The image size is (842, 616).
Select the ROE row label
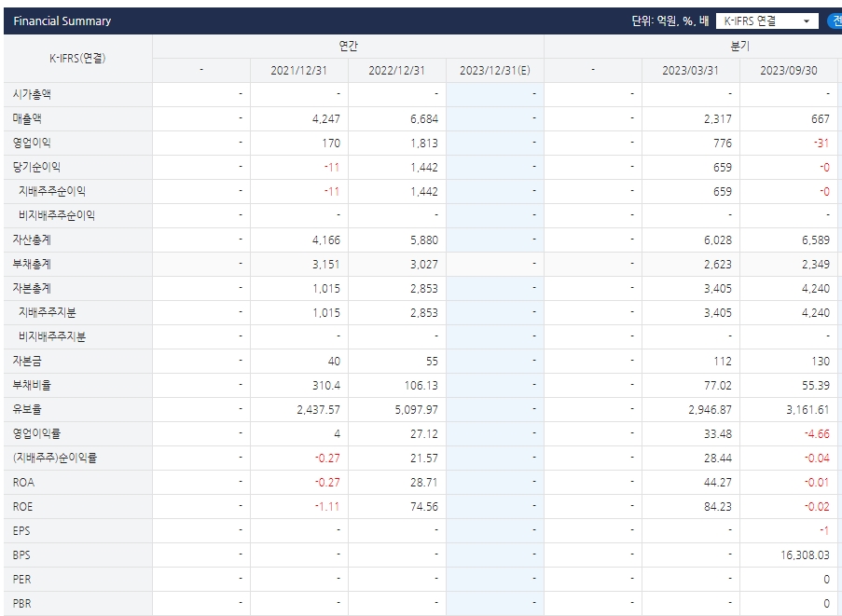coord(22,507)
